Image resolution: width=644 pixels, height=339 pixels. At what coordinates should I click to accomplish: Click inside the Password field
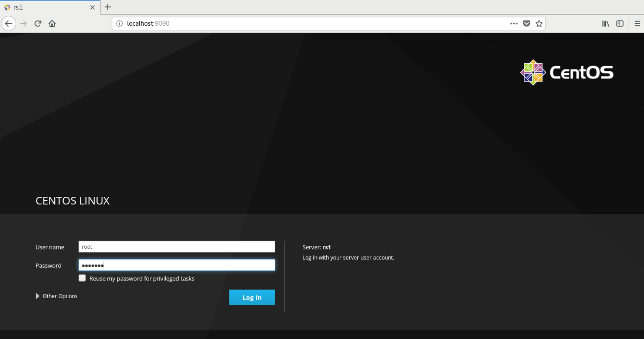point(176,265)
